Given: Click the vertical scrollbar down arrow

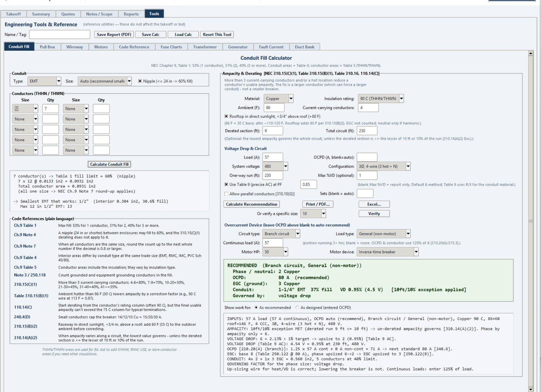Looking at the screenshot, I should tap(531, 389).
